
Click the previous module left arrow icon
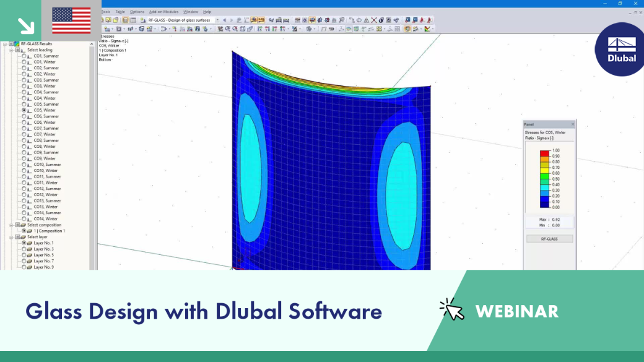pyautogui.click(x=225, y=20)
